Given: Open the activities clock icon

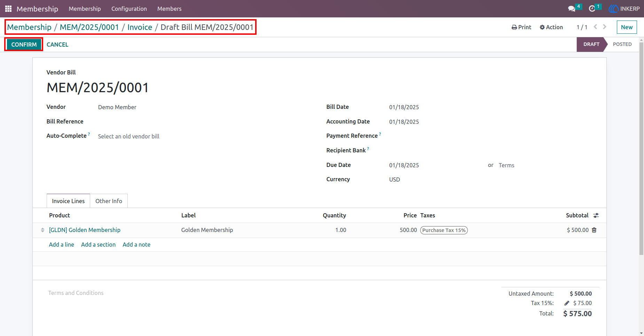Looking at the screenshot, I should tap(592, 9).
